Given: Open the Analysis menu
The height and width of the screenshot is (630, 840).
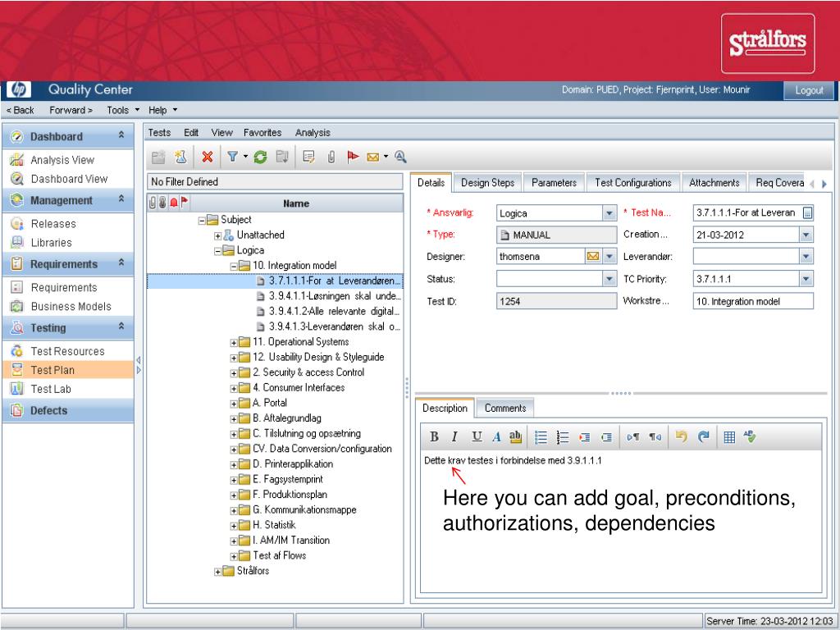Looking at the screenshot, I should pyautogui.click(x=313, y=133).
